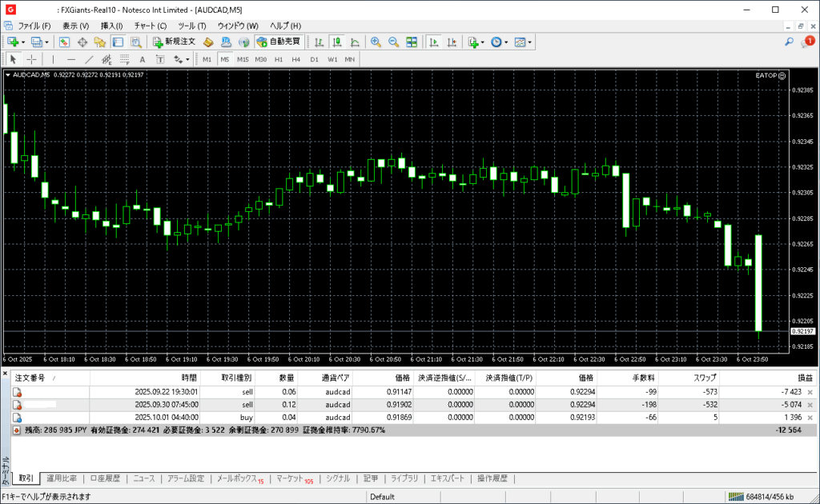Image resolution: width=820 pixels, height=504 pixels.
Task: Close the 2025.10.01 buy audcad position
Action: pyautogui.click(x=810, y=418)
